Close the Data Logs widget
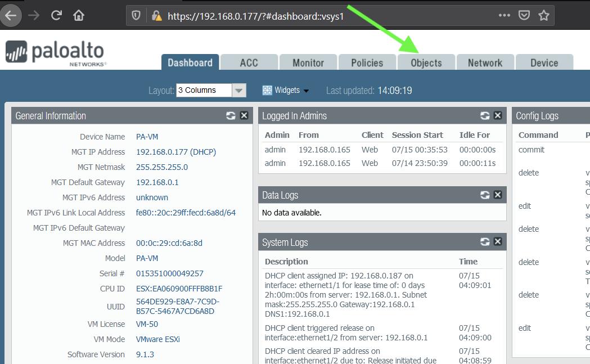The width and height of the screenshot is (590, 364). tap(497, 195)
